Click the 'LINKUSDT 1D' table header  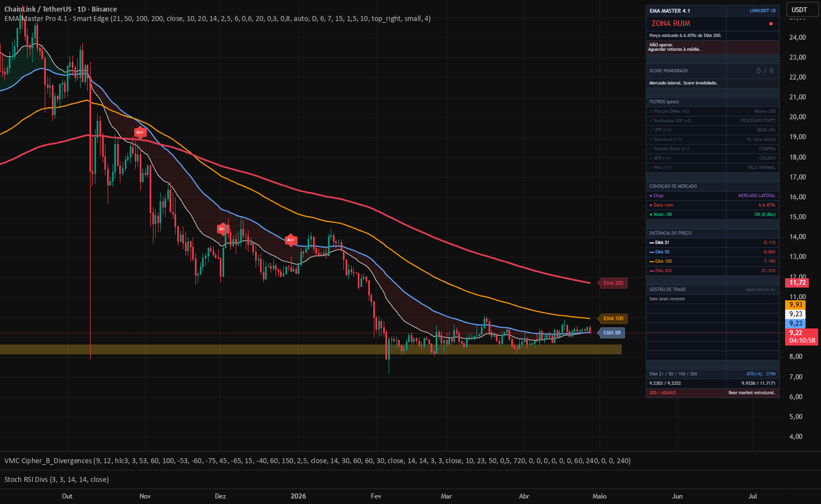[x=762, y=10]
